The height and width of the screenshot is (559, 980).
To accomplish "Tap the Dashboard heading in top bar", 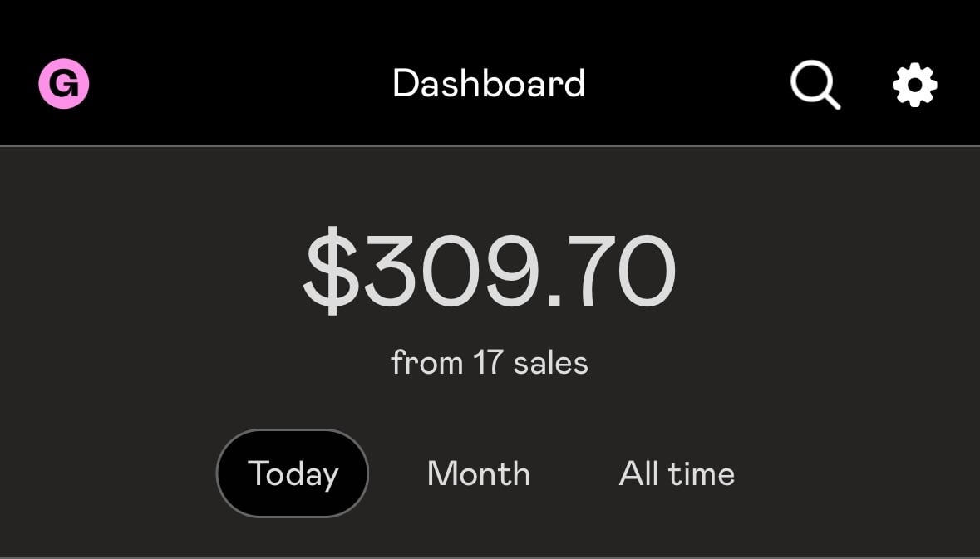I will point(489,84).
